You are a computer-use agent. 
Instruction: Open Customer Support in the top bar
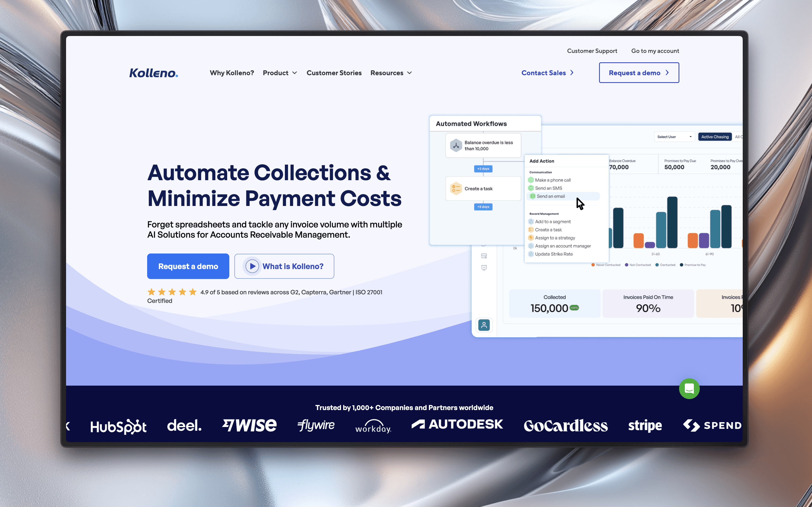592,51
